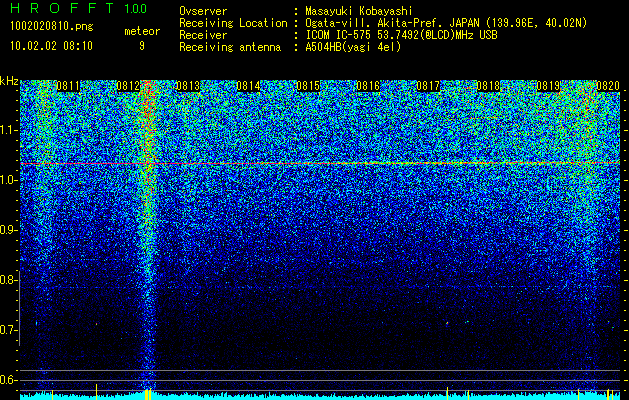
Task: Click the 'Receiver' field label
Action: 203,35
